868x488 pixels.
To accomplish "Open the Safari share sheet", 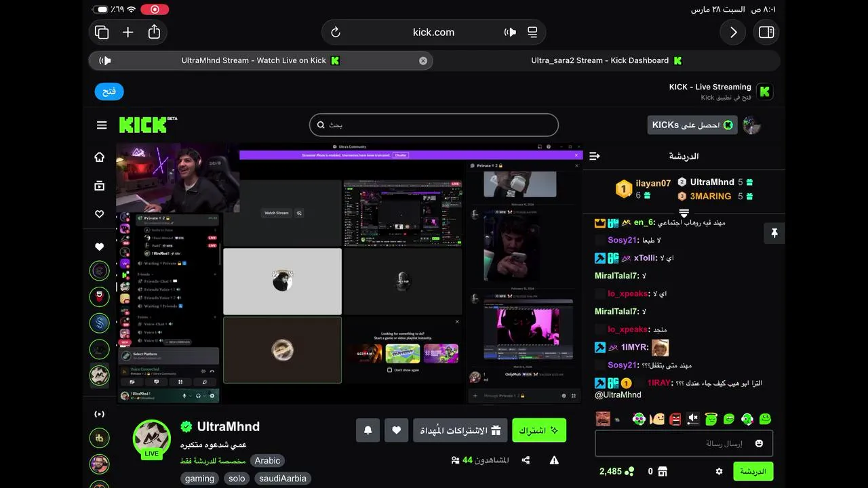I will coord(155,32).
